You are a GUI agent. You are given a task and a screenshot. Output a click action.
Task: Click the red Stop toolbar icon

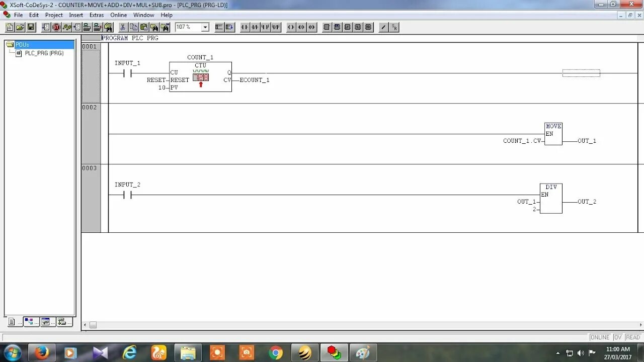coord(56,27)
